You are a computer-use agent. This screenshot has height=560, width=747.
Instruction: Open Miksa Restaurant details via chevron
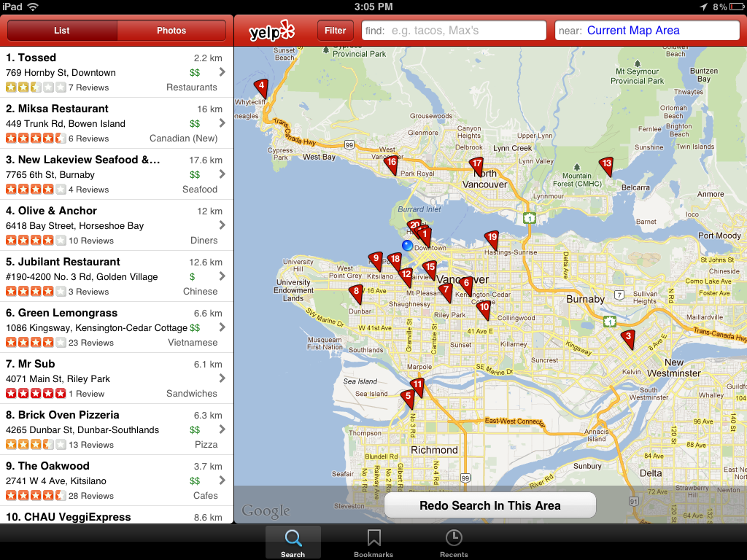222,123
